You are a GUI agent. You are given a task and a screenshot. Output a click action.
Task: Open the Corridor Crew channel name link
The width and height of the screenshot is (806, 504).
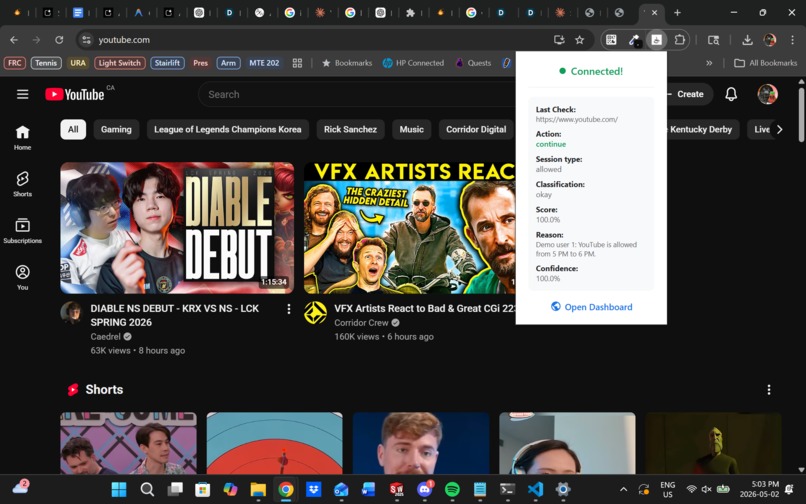(361, 322)
